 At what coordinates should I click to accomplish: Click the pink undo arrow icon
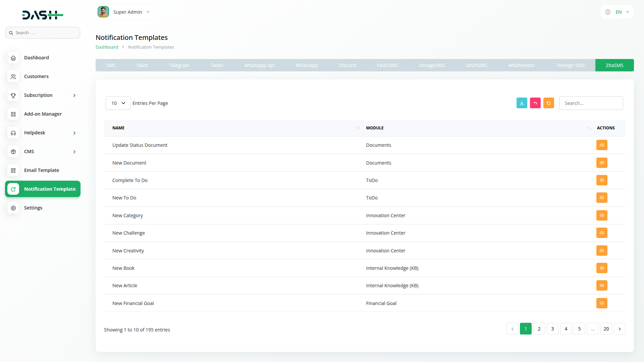[535, 103]
